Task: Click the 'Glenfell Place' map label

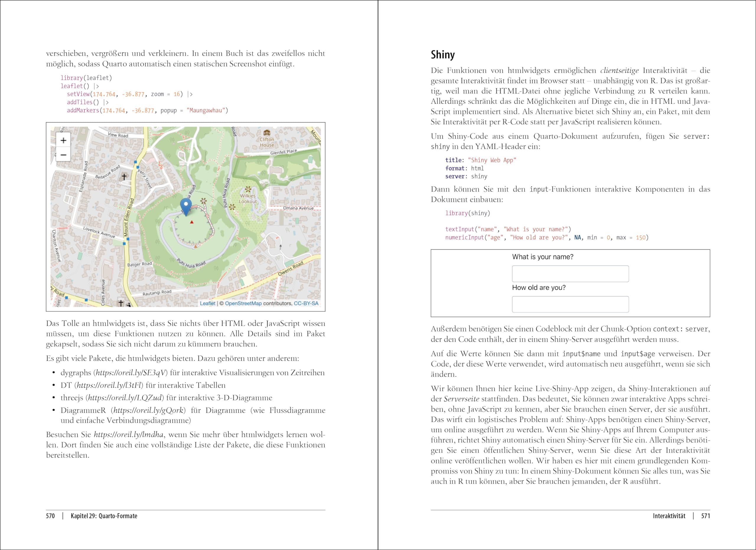Action: pyautogui.click(x=283, y=152)
